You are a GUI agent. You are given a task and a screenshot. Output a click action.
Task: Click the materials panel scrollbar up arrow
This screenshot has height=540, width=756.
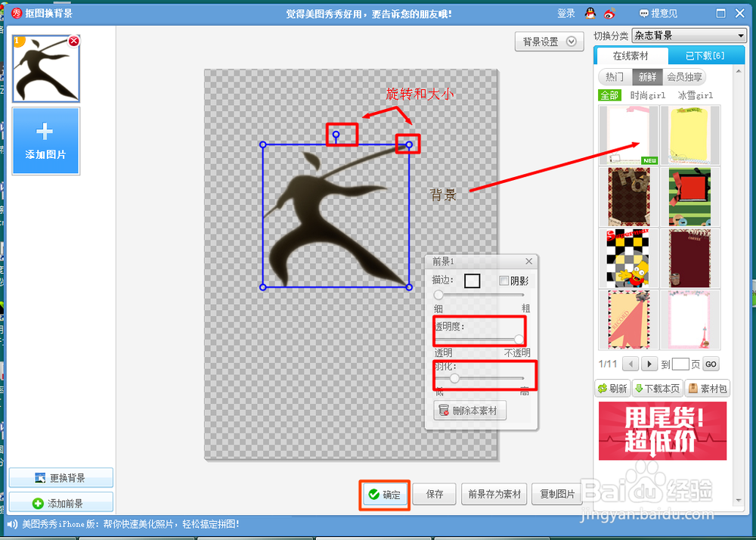click(739, 71)
